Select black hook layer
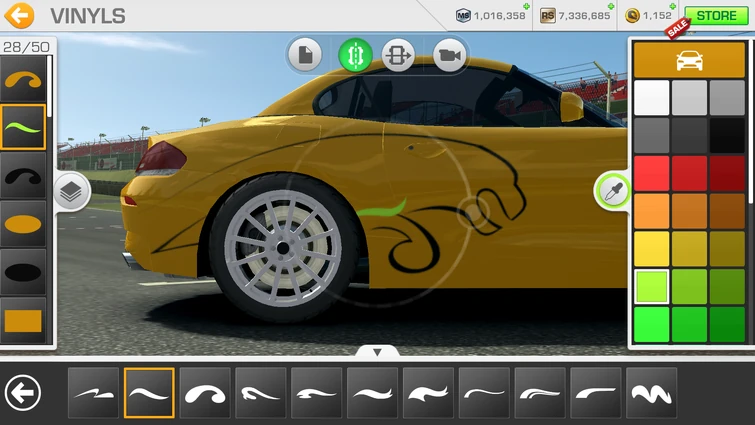Image resolution: width=755 pixels, height=425 pixels. [23, 176]
